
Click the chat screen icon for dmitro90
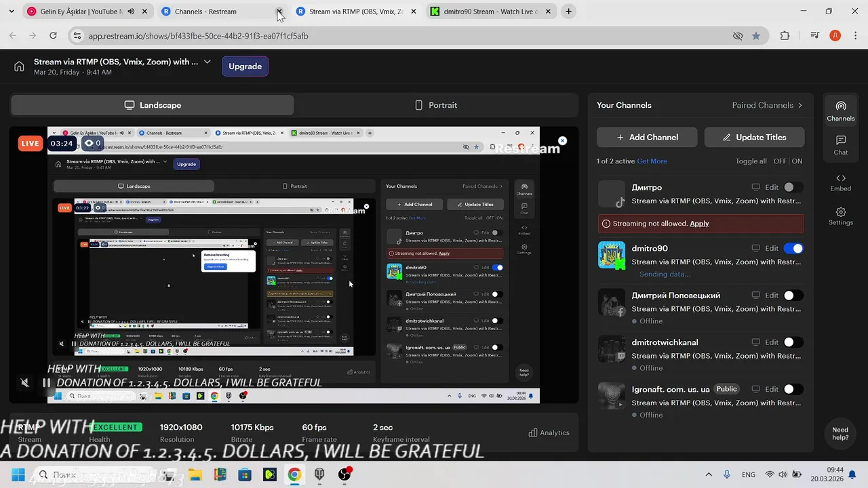[x=756, y=248]
